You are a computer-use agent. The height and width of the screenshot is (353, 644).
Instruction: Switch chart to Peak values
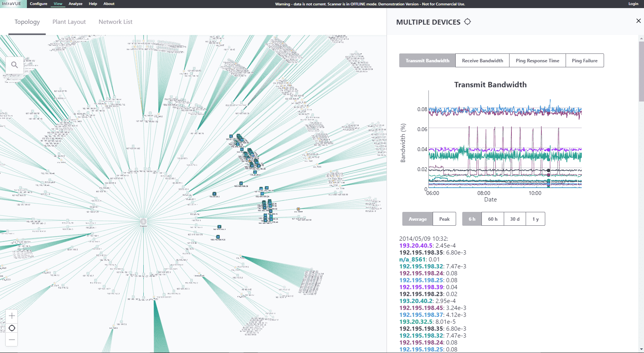pos(444,219)
